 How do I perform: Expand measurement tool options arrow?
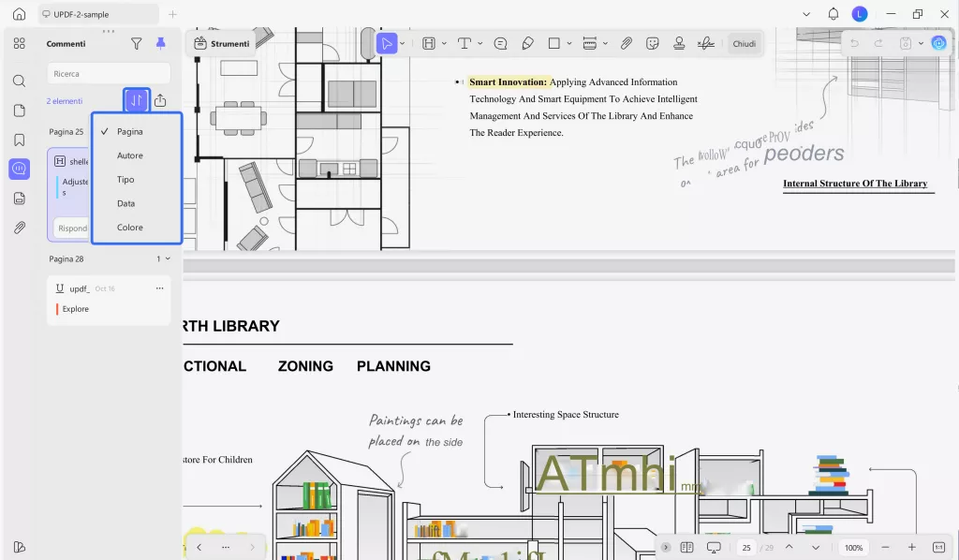tap(605, 43)
